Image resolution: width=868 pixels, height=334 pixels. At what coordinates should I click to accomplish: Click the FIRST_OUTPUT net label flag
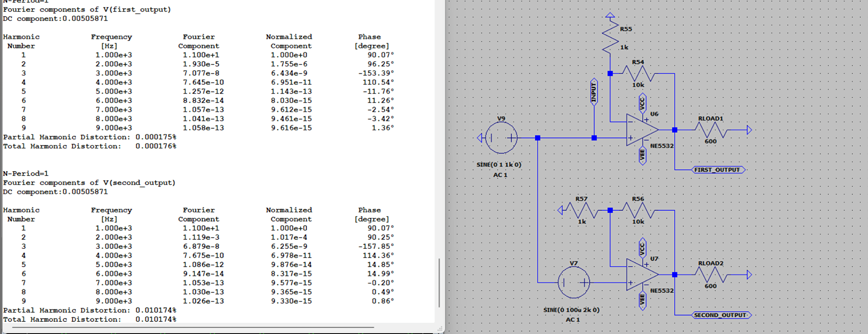pos(718,170)
